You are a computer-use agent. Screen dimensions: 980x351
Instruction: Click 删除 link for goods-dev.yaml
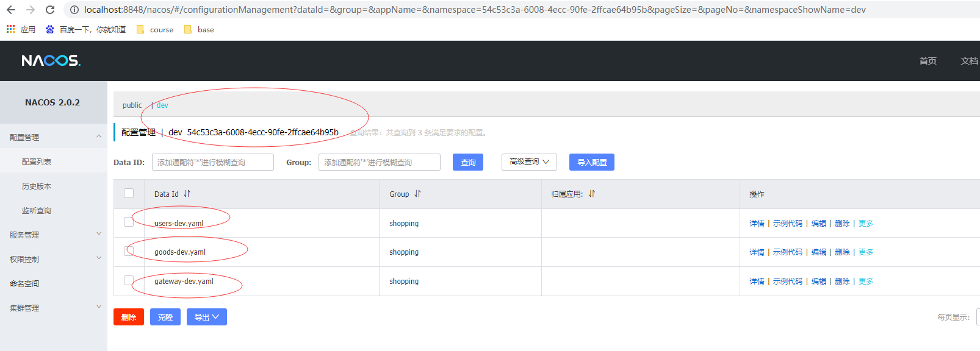pos(842,252)
